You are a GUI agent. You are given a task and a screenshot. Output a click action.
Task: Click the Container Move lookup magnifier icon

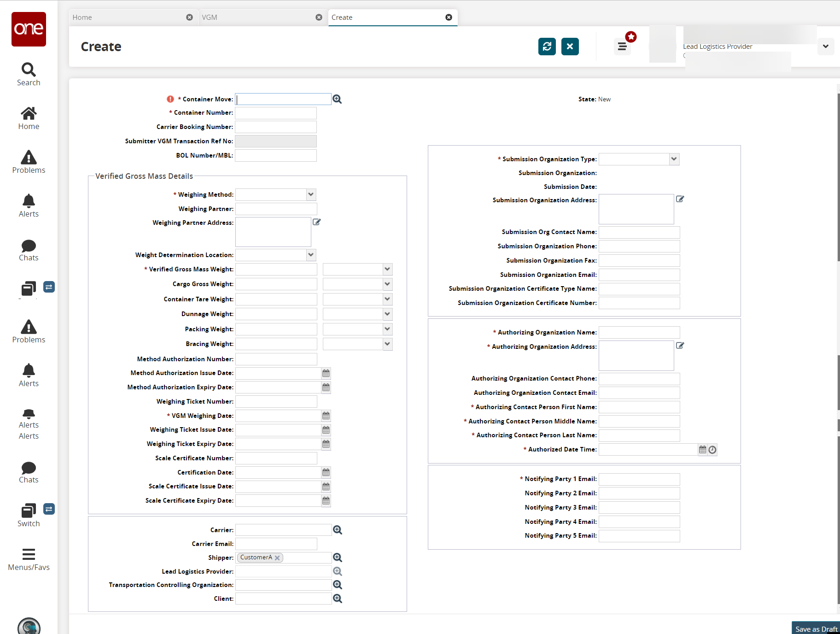337,99
